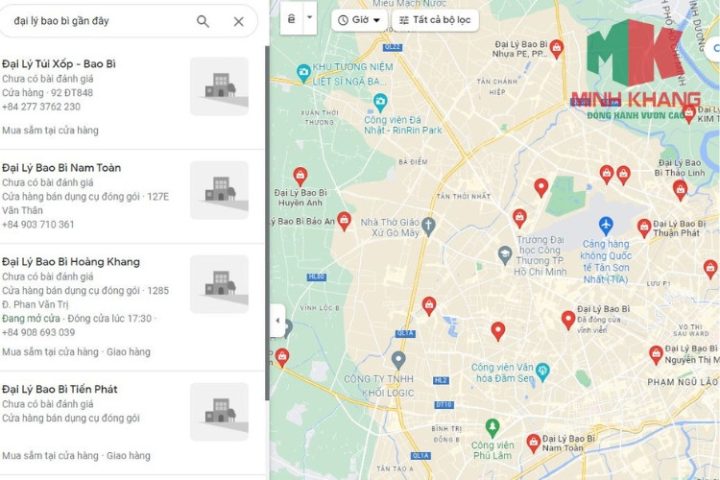720x480 pixels.
Task: Click the search magnifier icon
Action: (202, 21)
